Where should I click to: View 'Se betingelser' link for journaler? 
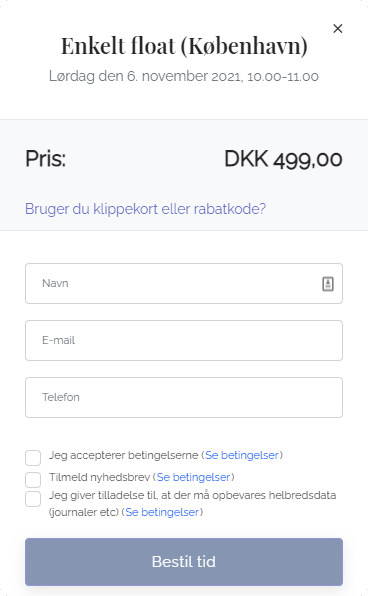pyautogui.click(x=162, y=512)
